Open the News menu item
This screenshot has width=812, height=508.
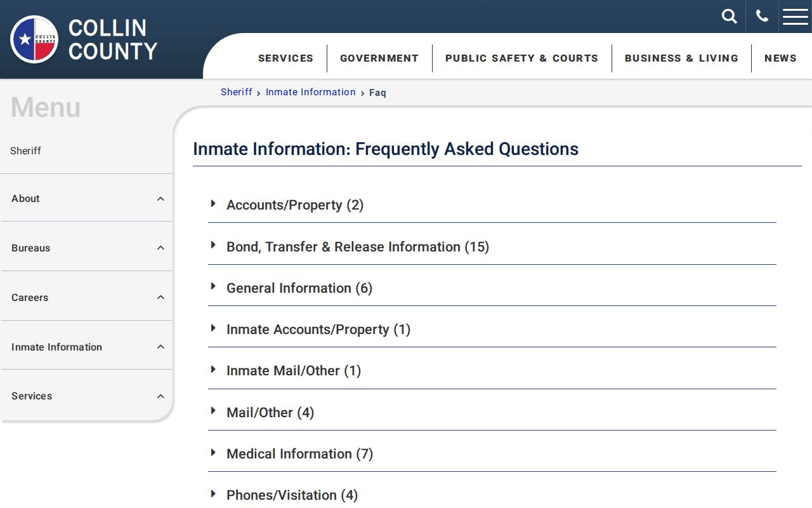click(x=780, y=58)
